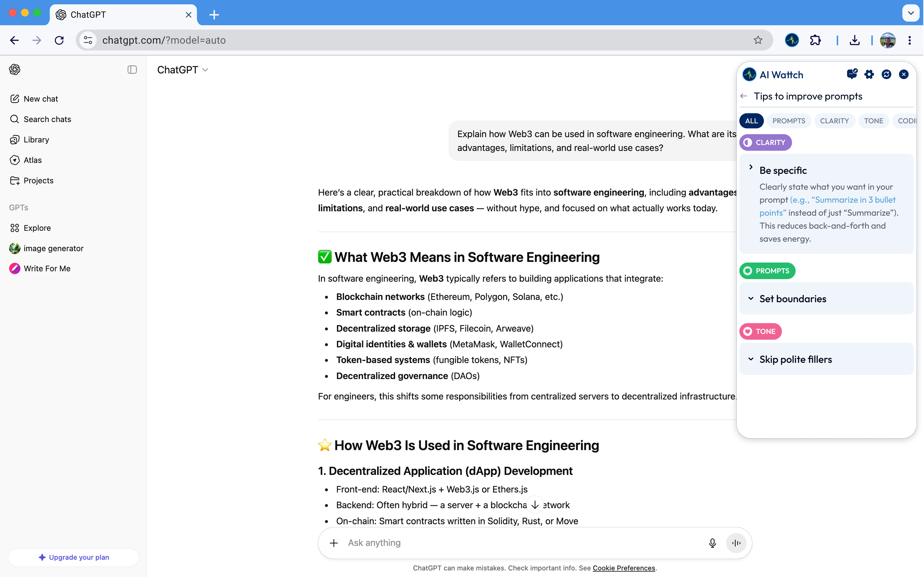Go back to the previous page
Image resolution: width=924 pixels, height=577 pixels.
(14, 40)
